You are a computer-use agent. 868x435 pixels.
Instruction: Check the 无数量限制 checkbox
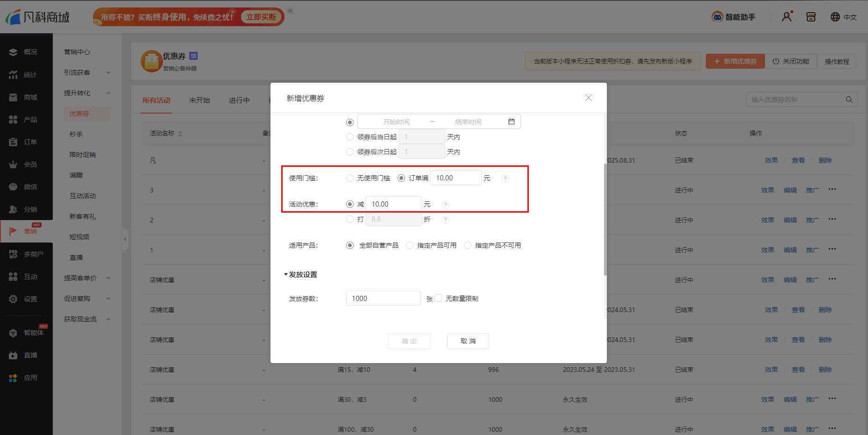(438, 298)
